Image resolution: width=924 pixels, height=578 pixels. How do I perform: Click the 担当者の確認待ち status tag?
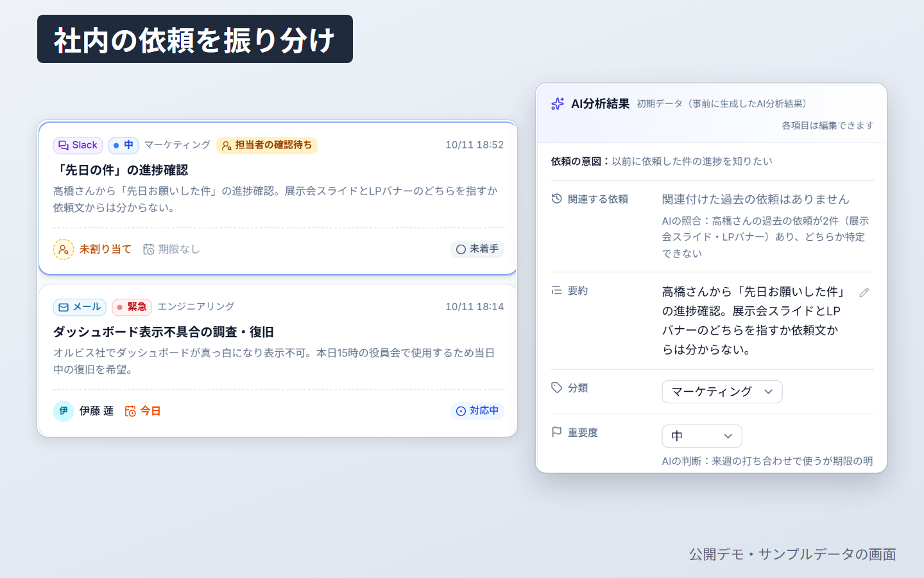[x=267, y=145]
